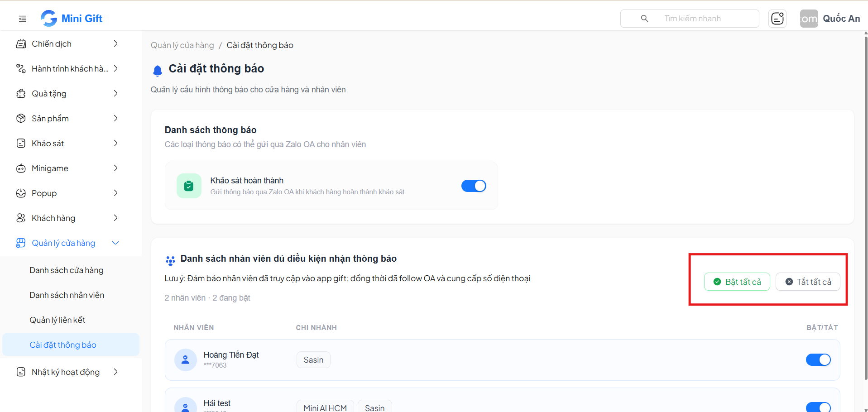Image resolution: width=868 pixels, height=412 pixels.
Task: Click the Hành trình khách hàng icon
Action: [21, 69]
